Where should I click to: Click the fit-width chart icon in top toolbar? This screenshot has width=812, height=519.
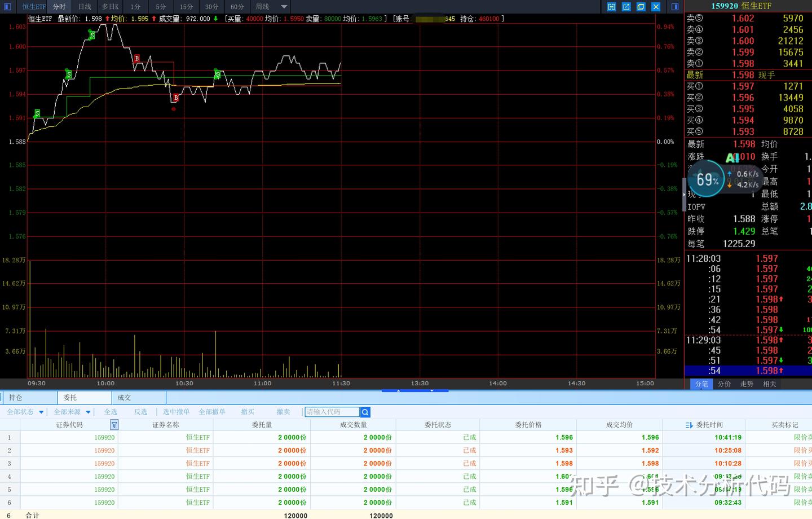pyautogui.click(x=612, y=7)
